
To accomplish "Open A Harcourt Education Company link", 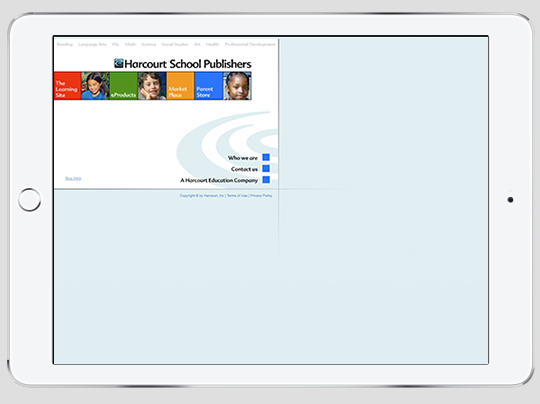I will pos(219,180).
